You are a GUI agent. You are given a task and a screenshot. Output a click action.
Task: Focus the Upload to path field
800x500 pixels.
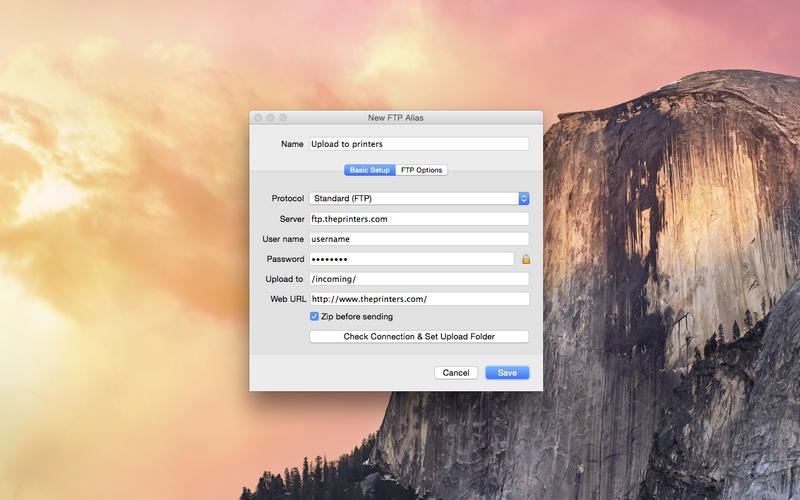(x=418, y=279)
